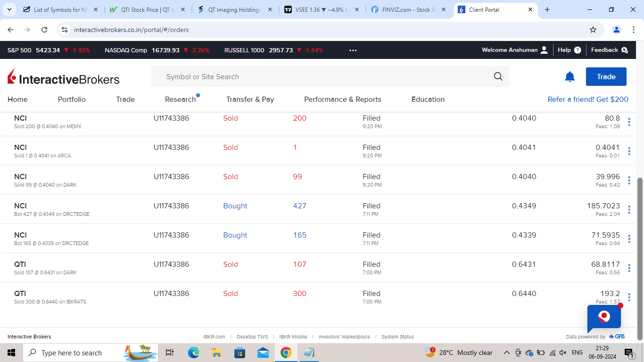
Task: Open the Education menu
Action: coord(428,99)
